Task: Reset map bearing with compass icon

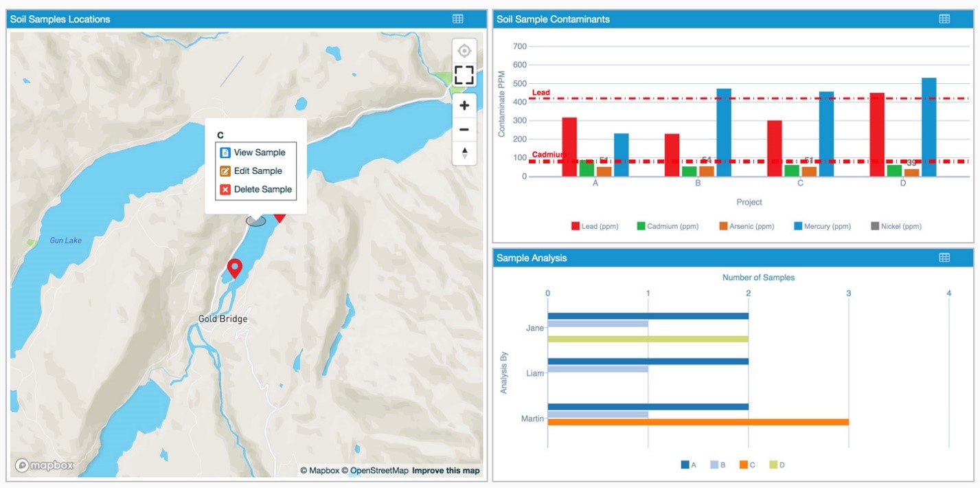Action: [464, 153]
